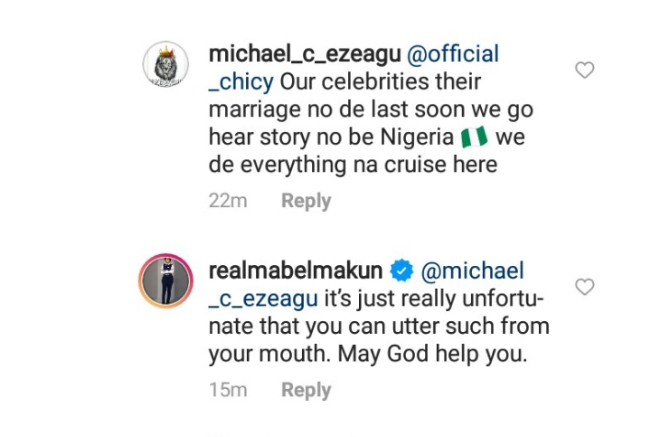The width and height of the screenshot is (661, 437).
Task: Open michael_c_ezeagu's lion profile picture
Action: (164, 70)
